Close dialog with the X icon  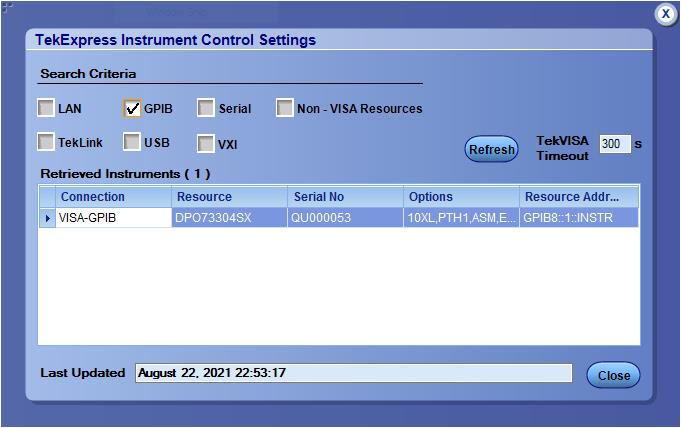point(666,14)
